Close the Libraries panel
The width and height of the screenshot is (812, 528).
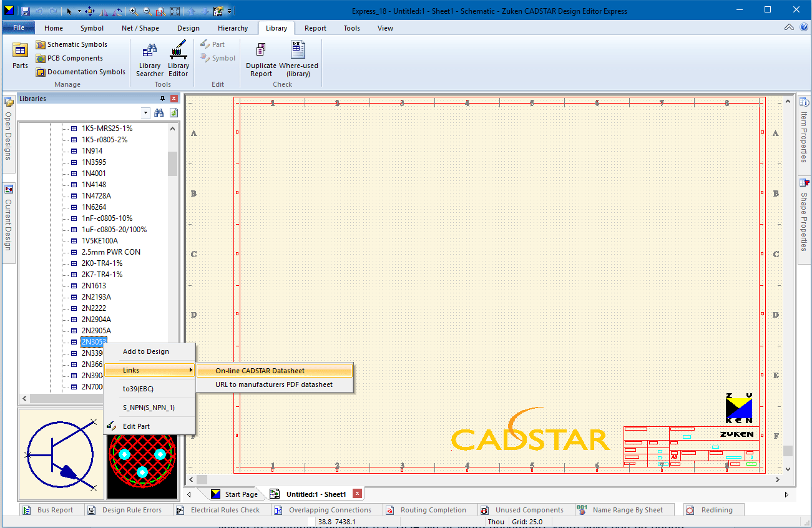(174, 99)
